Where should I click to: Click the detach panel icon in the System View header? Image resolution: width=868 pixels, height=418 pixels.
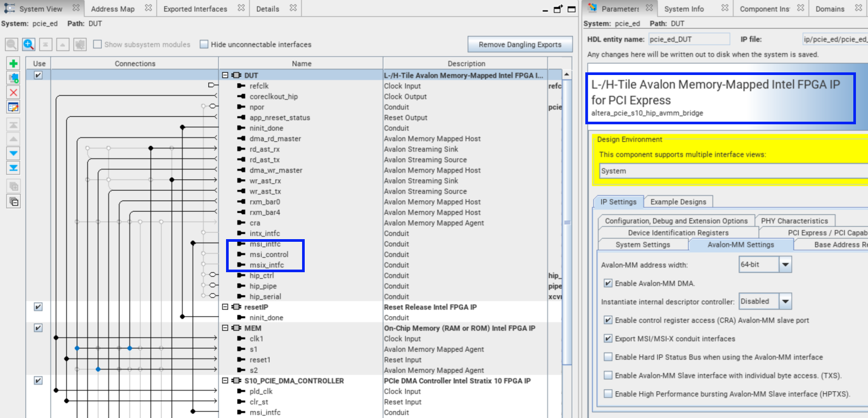(x=558, y=9)
